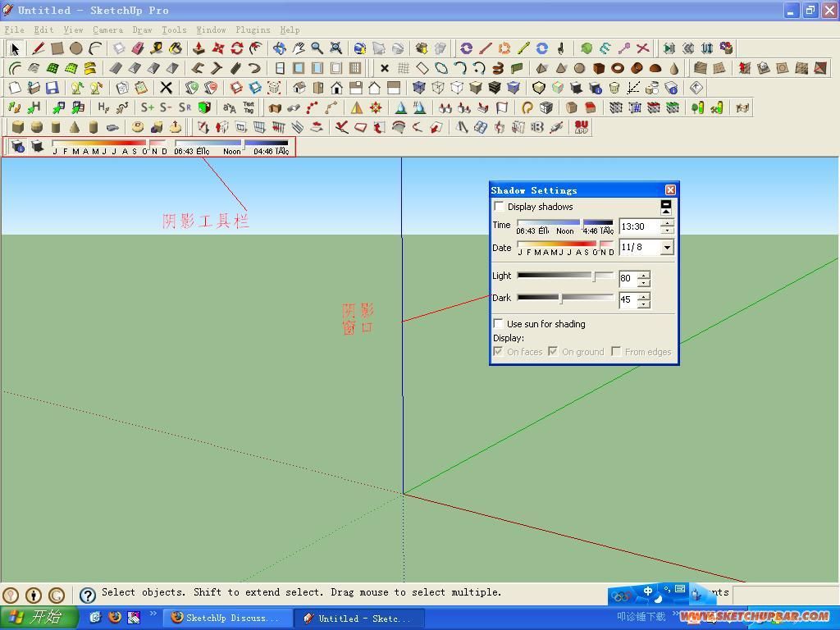
Task: Activate the Tape Measure tool
Action: tap(157, 48)
